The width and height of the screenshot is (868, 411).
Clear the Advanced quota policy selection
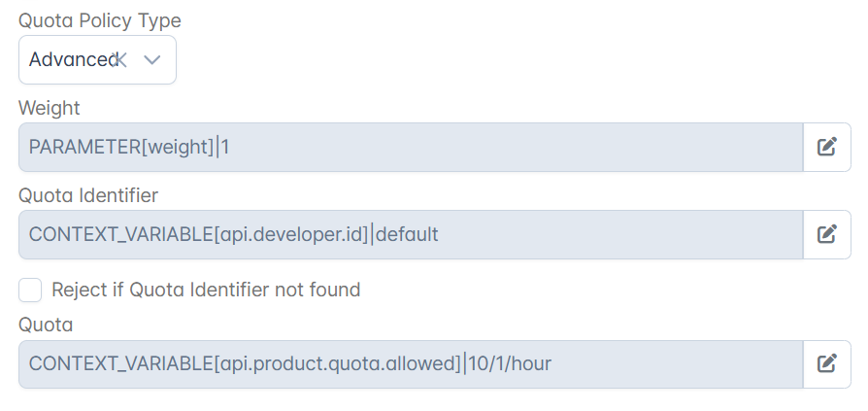pos(120,60)
